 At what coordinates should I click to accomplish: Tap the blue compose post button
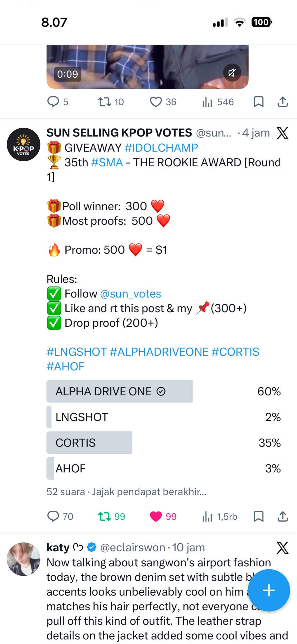269,590
